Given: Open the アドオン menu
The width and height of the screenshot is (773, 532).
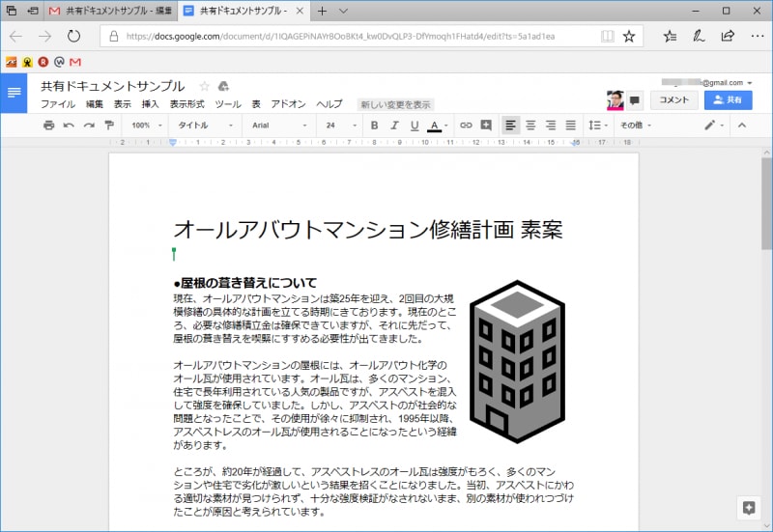Looking at the screenshot, I should pos(288,104).
